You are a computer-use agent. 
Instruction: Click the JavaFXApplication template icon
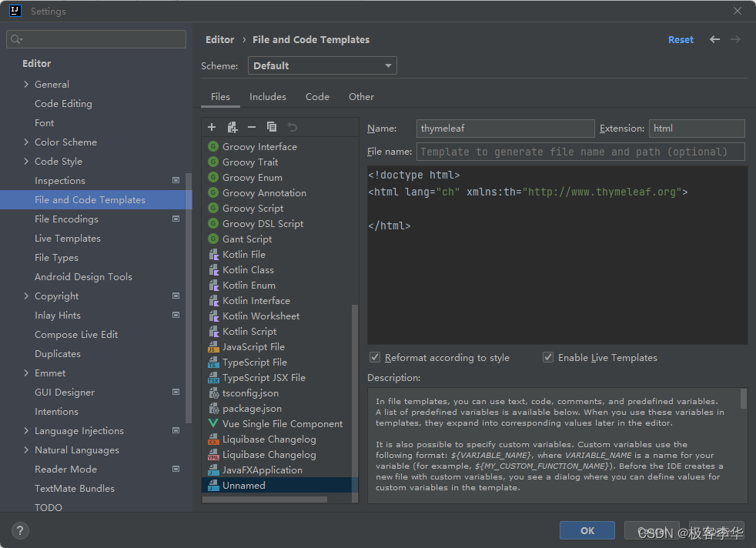[x=213, y=470]
